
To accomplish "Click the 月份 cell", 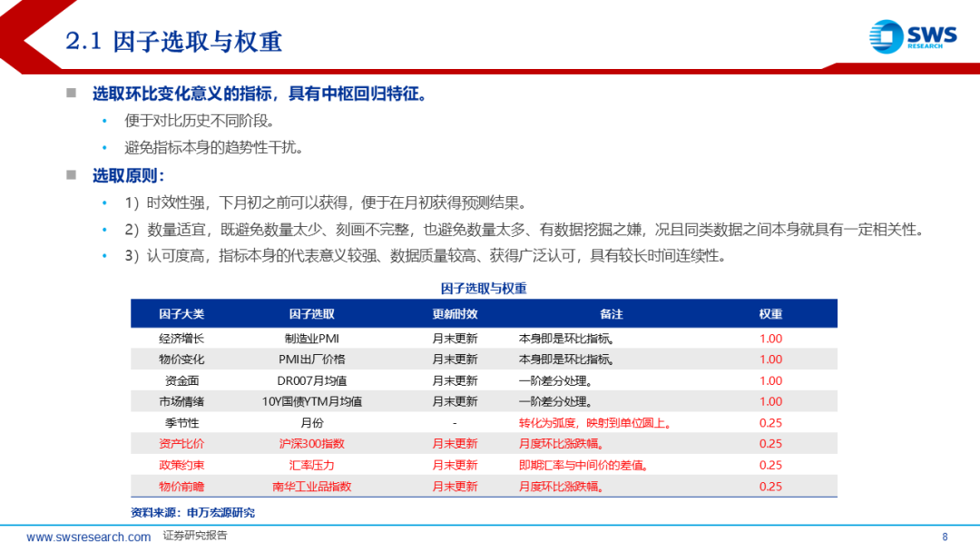I will click(x=311, y=422).
